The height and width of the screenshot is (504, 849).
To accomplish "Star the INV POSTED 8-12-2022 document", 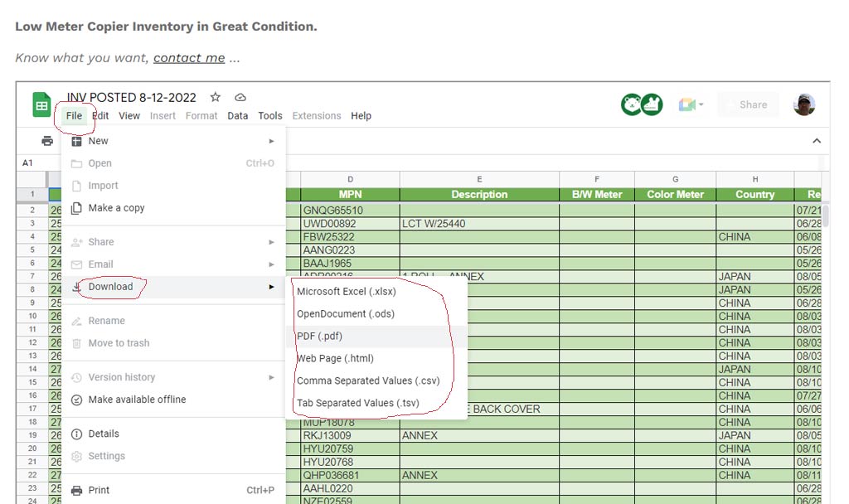I will 216,97.
